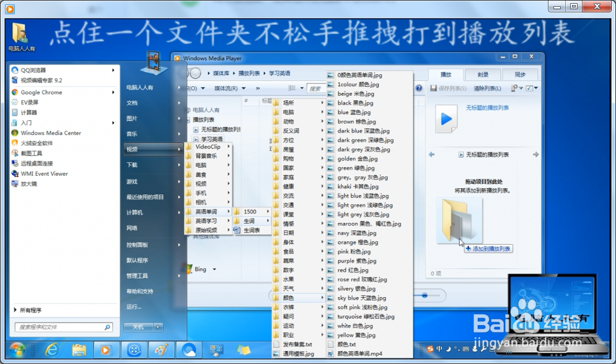
Task: Open the 生词表 document entry
Action: pos(252,230)
